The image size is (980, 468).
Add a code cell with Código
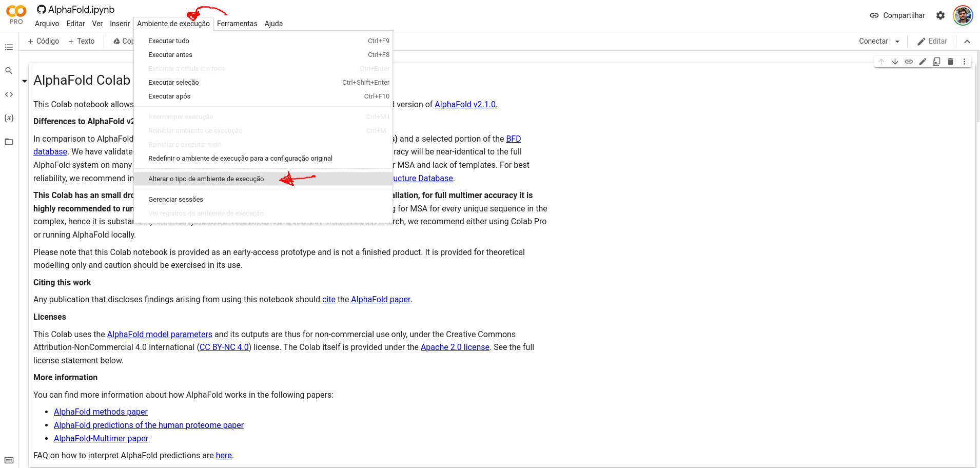[x=44, y=41]
